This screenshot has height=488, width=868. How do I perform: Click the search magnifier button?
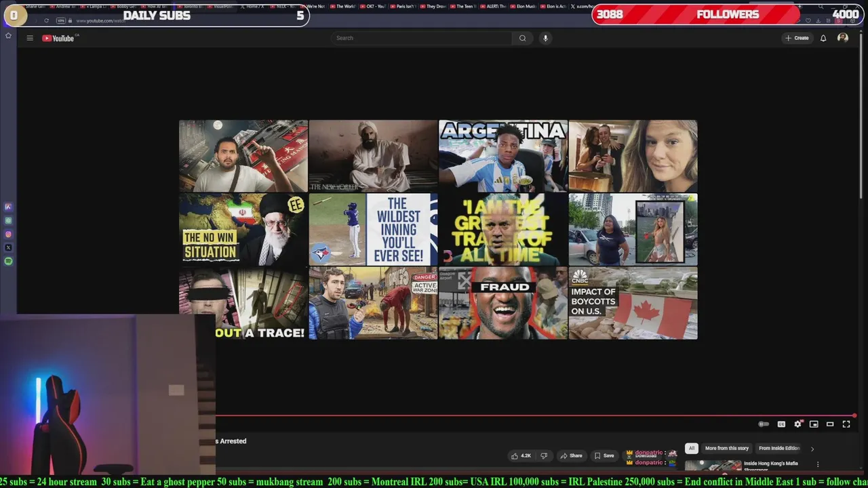[522, 38]
